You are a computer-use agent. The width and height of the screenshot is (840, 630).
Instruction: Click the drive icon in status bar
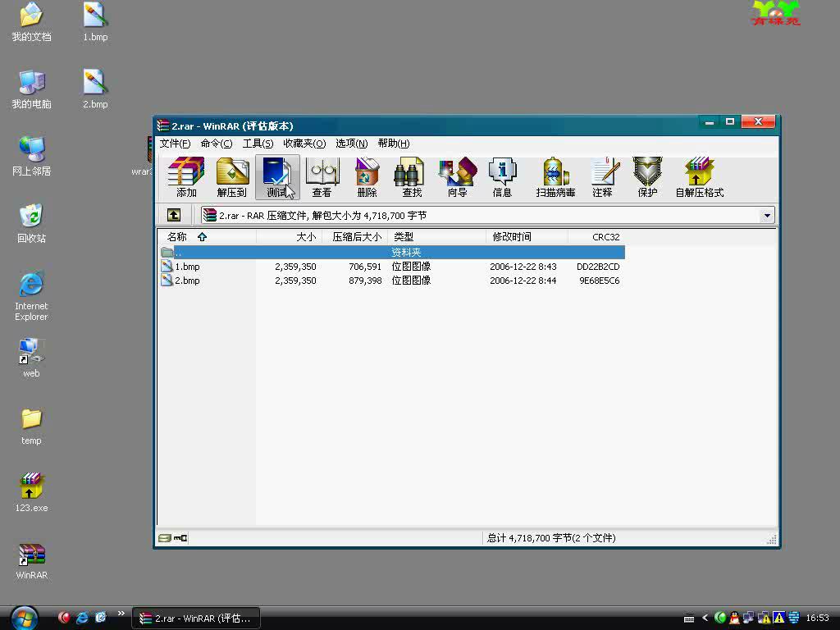(x=165, y=538)
